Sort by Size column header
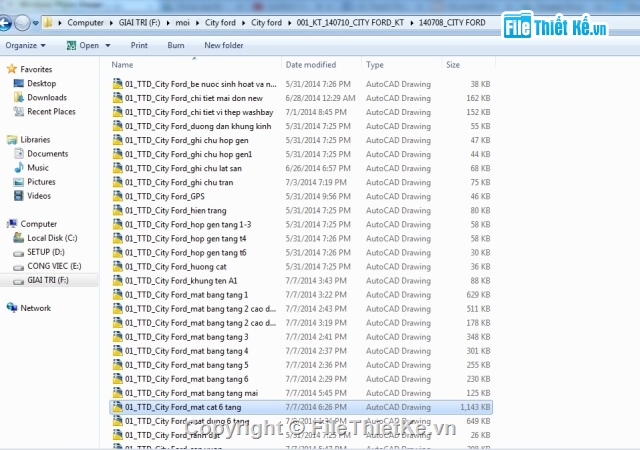 pos(453,65)
